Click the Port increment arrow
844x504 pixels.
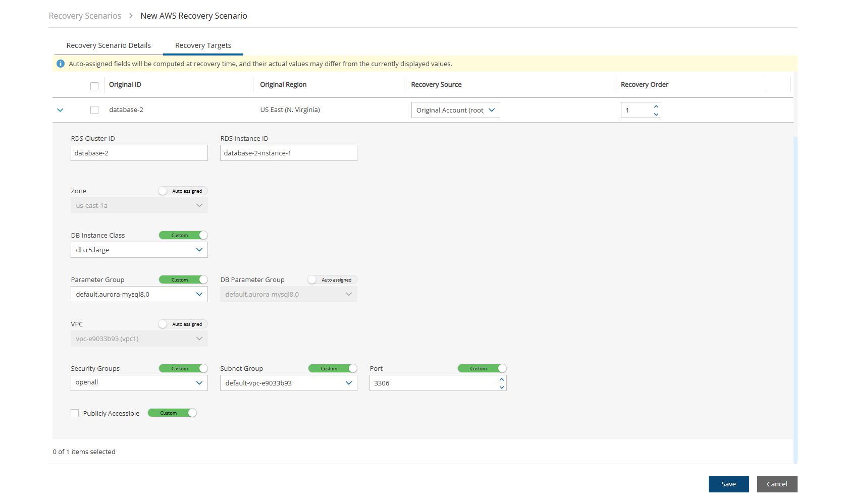(501, 379)
